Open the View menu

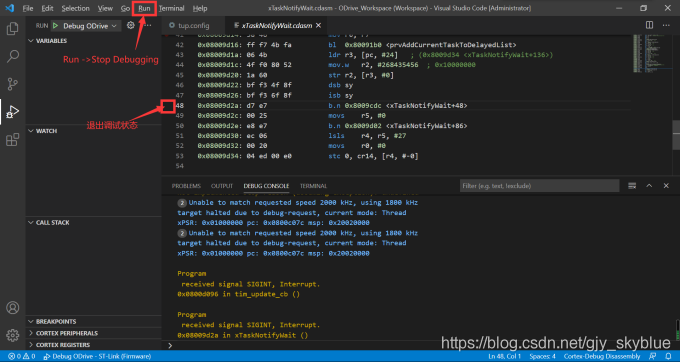click(x=105, y=8)
